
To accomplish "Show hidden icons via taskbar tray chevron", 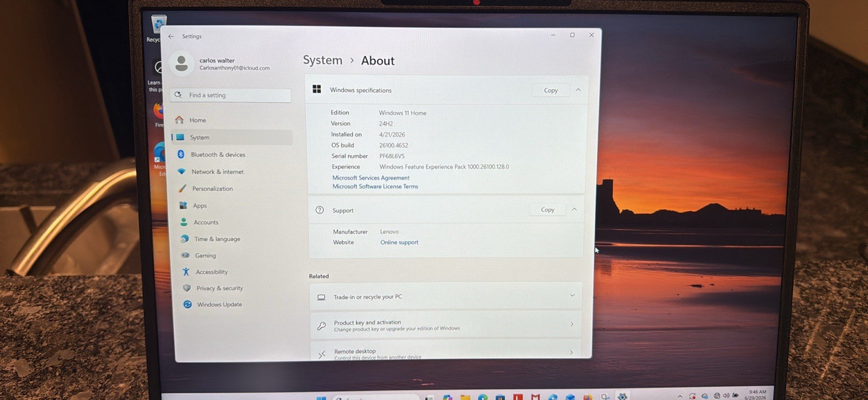I will point(680,396).
